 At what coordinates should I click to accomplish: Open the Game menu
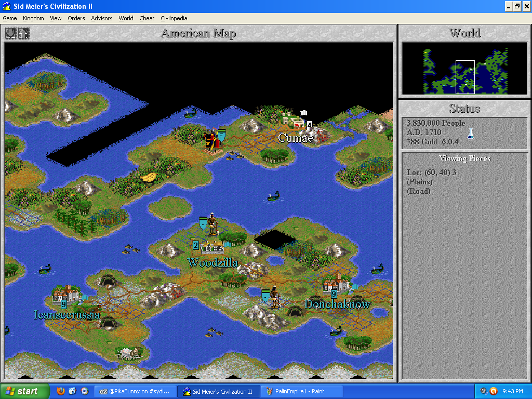[10, 18]
